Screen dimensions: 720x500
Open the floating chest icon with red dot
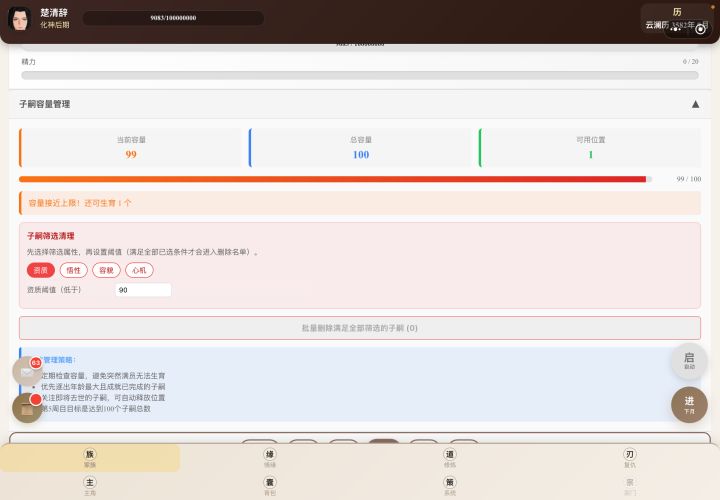27,408
